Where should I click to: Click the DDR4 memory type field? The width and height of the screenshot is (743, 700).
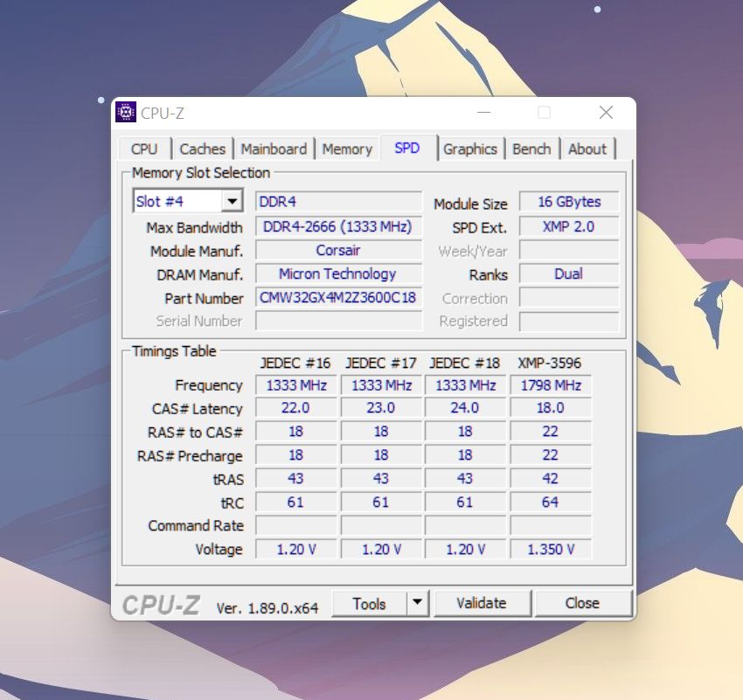pyautogui.click(x=338, y=201)
